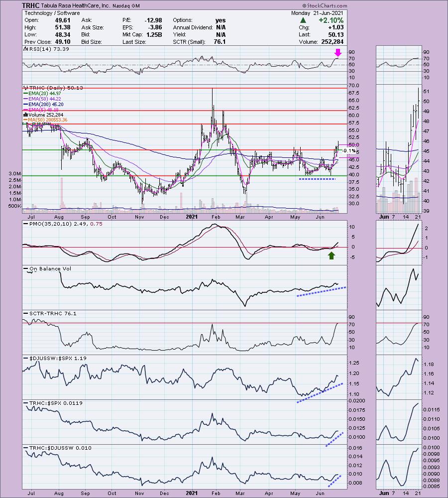Click the Chg value +1.03
Screen dimensions: 448x498
click(336, 27)
